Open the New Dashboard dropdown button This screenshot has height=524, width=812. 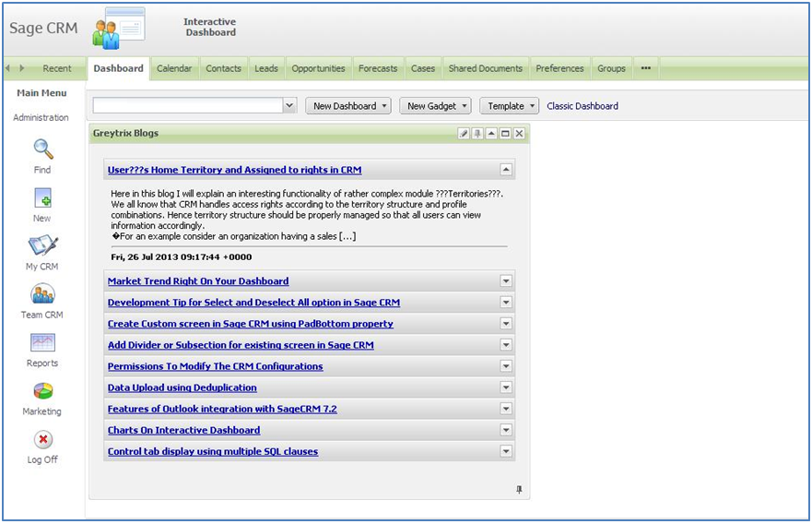(348, 106)
